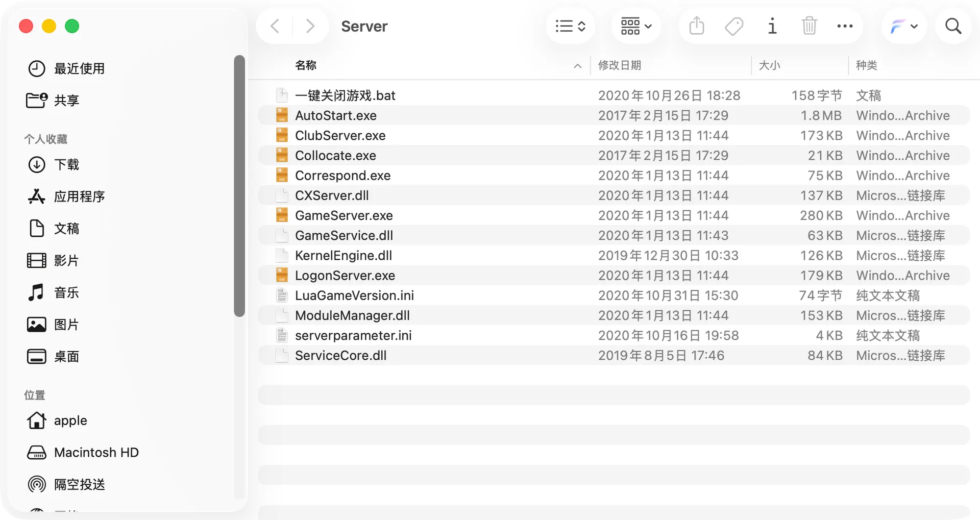Open 共享 in the sidebar
980x520 pixels.
pos(53,100)
